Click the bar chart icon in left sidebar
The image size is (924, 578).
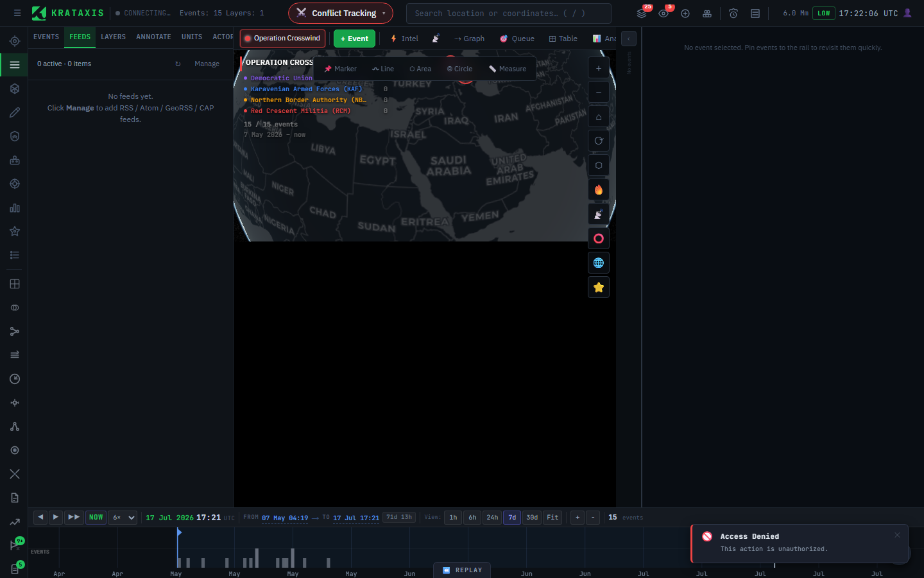pyautogui.click(x=15, y=207)
